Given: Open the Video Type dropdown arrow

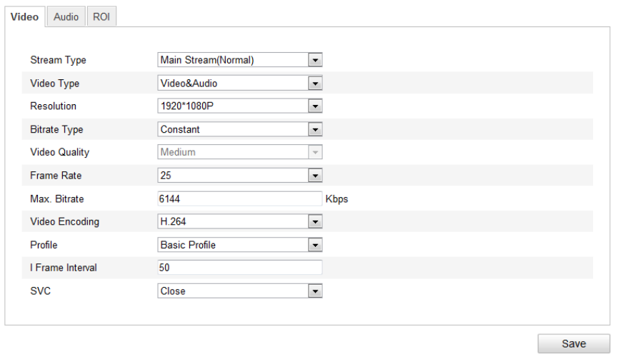Looking at the screenshot, I should pos(315,84).
